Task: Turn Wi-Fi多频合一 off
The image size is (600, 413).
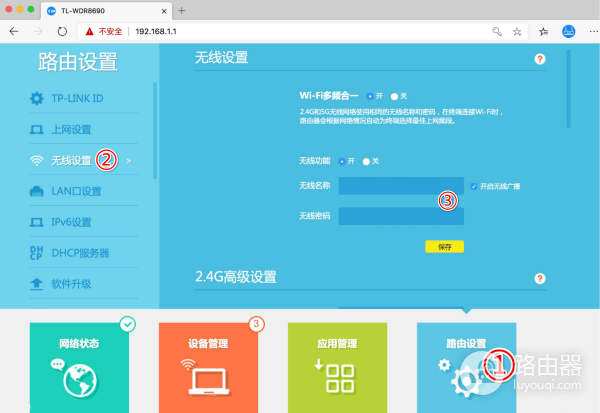Action: click(394, 96)
